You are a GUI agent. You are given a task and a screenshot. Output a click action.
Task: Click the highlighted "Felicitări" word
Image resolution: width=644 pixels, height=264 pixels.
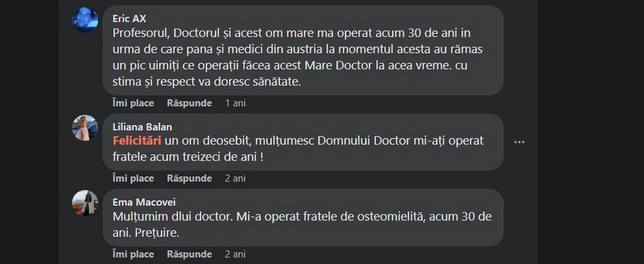point(137,141)
